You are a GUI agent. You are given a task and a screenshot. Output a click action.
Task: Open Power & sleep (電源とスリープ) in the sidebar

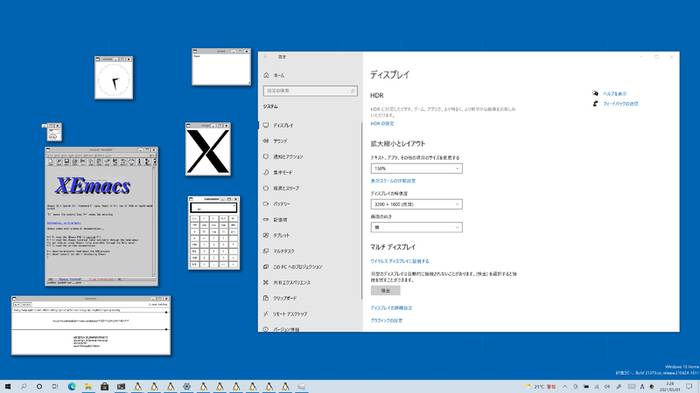pos(286,188)
